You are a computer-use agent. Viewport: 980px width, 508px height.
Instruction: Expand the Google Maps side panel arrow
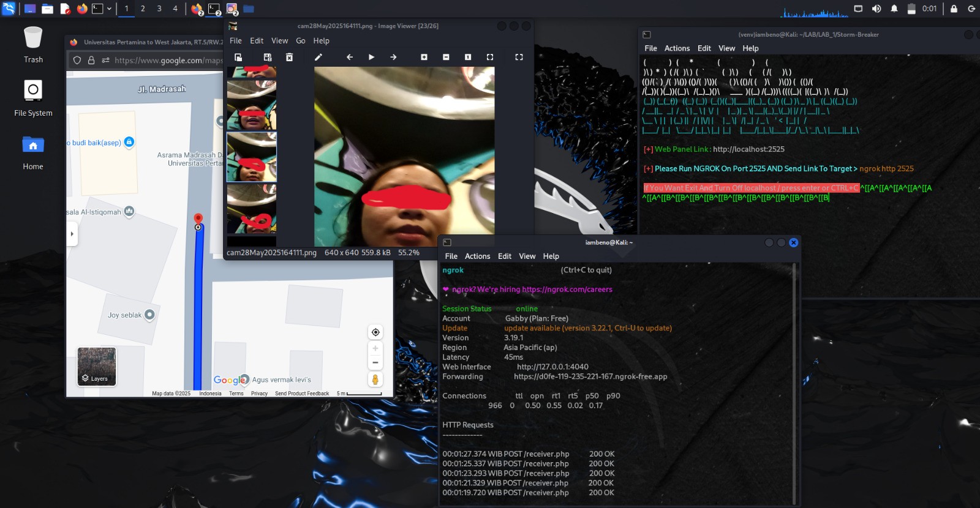[x=72, y=234]
